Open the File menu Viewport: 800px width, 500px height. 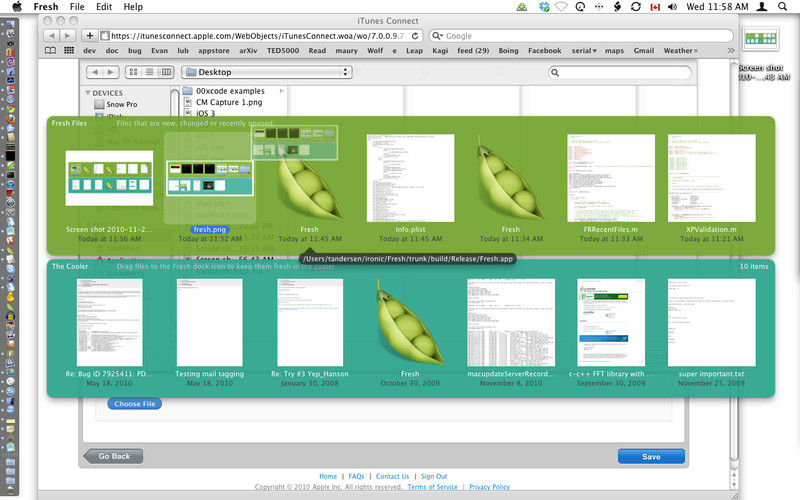77,7
